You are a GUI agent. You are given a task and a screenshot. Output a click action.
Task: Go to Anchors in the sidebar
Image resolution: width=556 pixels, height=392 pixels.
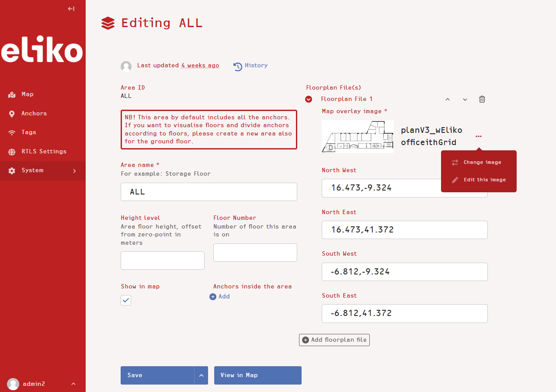tap(34, 114)
